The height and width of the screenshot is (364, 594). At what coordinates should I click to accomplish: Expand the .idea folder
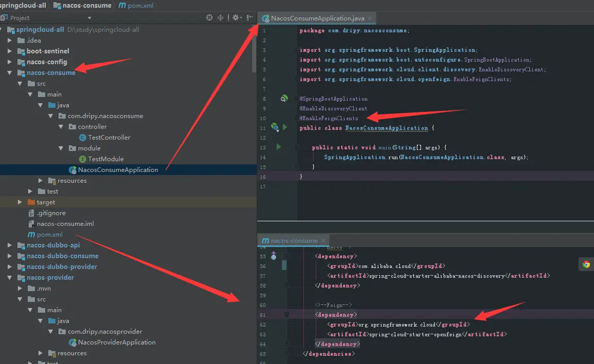pos(9,40)
